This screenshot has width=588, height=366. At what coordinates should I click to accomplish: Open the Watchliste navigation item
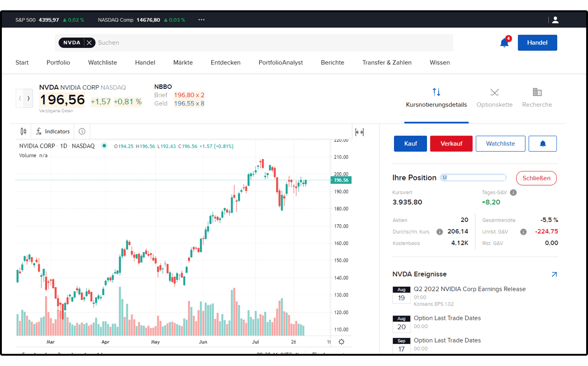[102, 62]
